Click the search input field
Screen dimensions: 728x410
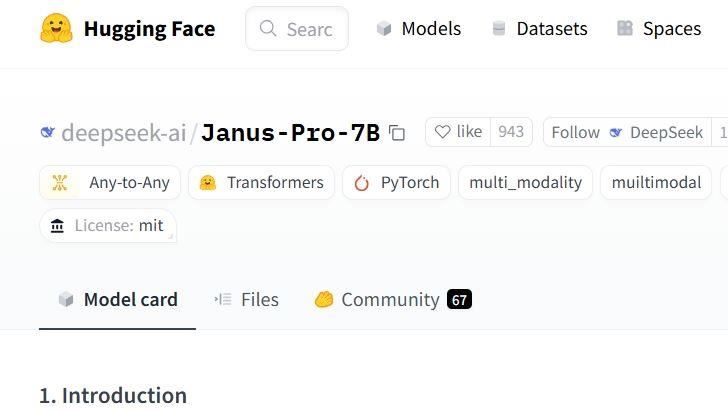[309, 29]
